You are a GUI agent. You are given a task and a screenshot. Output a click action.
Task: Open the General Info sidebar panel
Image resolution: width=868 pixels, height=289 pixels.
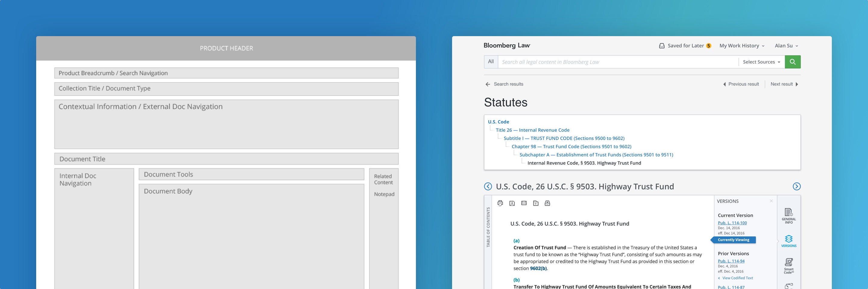(788, 216)
